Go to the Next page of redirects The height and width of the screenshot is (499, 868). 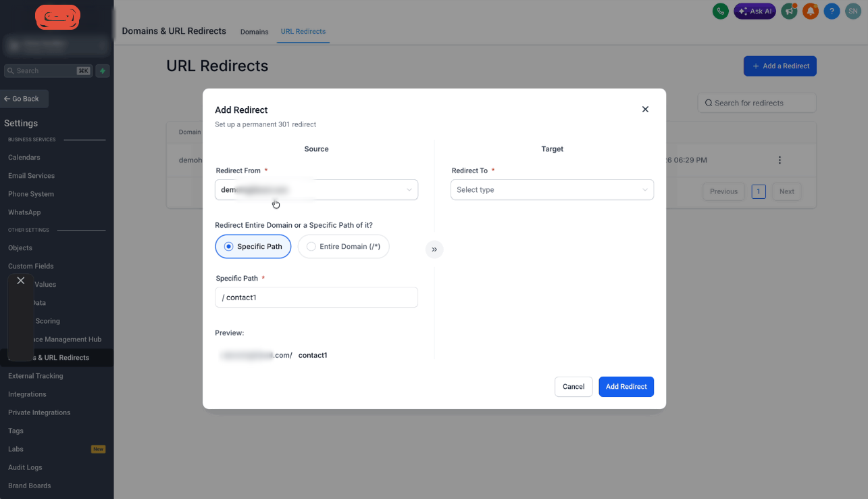tap(787, 191)
